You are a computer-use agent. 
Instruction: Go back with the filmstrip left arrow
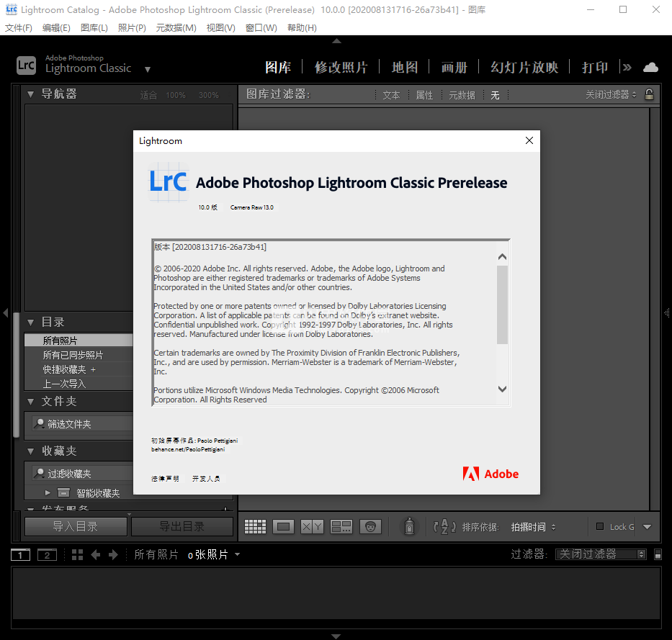coord(96,555)
